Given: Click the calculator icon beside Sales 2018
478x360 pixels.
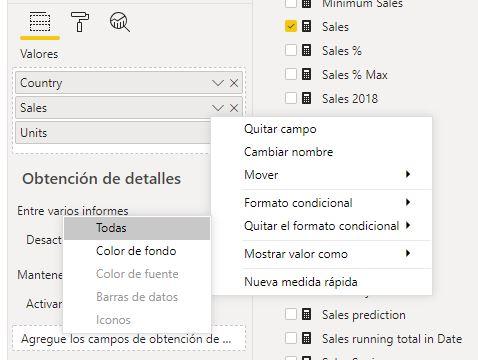Looking at the screenshot, I should pyautogui.click(x=306, y=98).
